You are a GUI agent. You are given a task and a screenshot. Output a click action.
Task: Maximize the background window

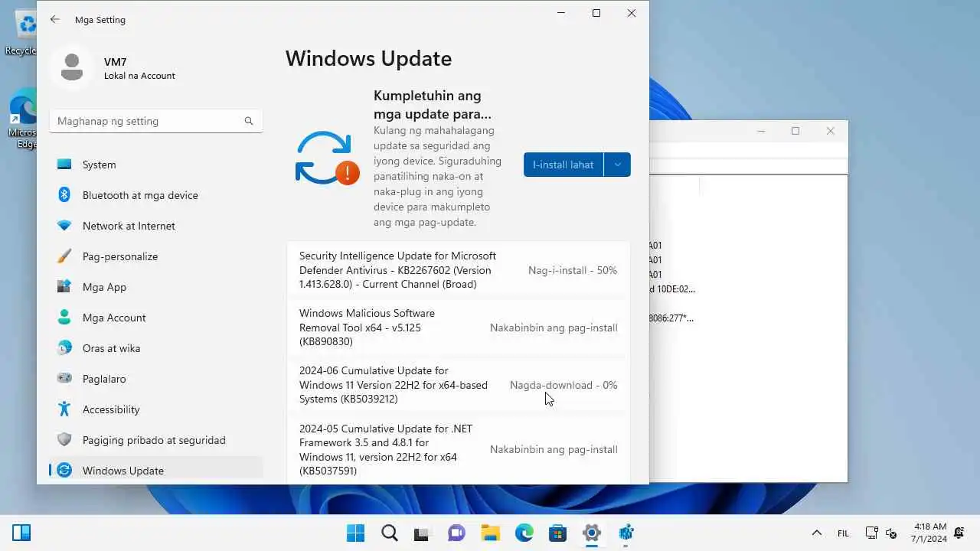click(x=795, y=131)
